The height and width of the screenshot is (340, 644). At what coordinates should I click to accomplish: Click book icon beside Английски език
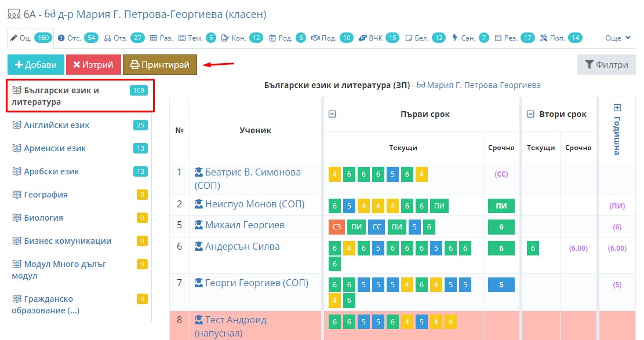(17, 125)
